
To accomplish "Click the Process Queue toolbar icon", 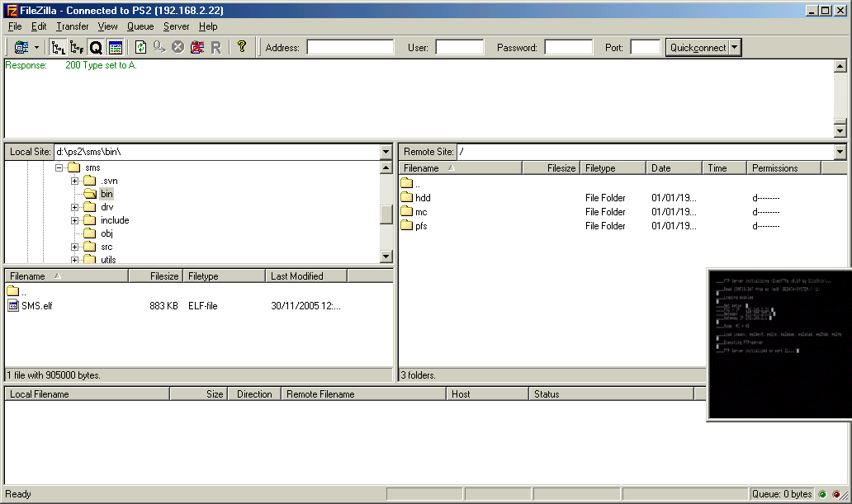I will click(159, 47).
